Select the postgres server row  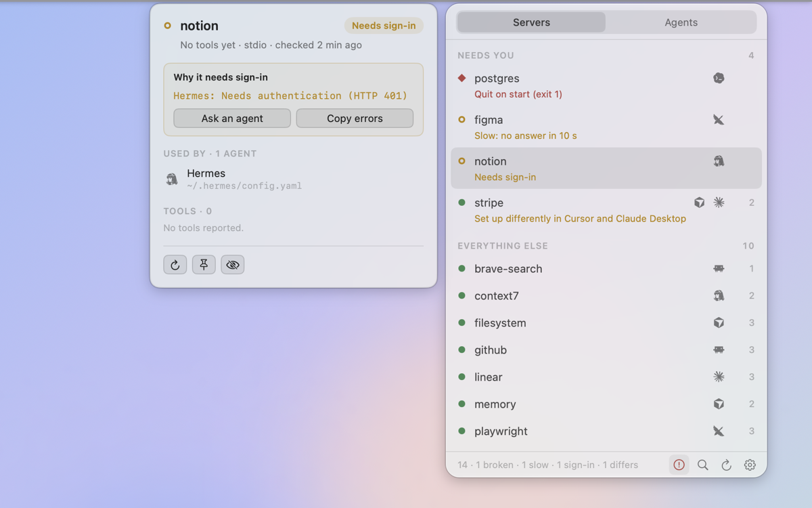(606, 85)
